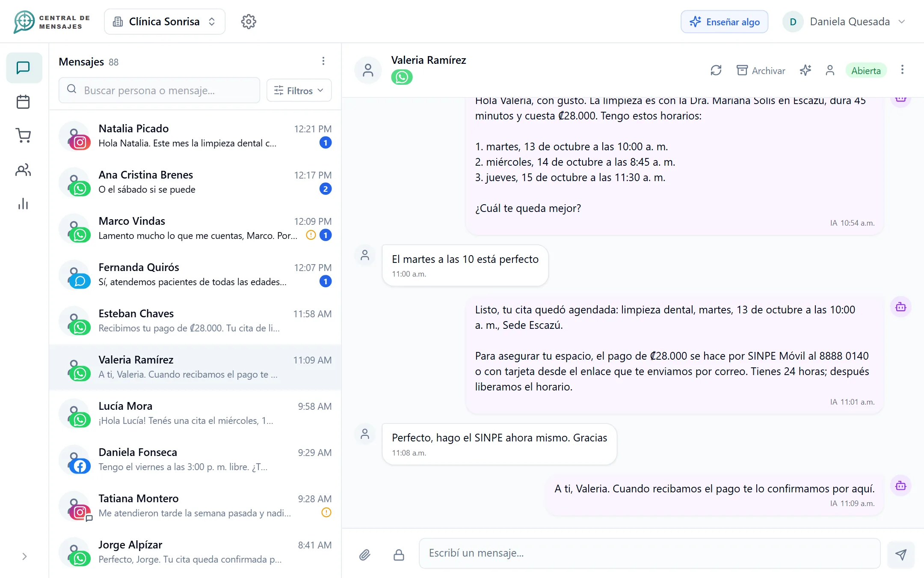Click the warning icon on Marco Vindas row
924x578 pixels.
tap(311, 235)
